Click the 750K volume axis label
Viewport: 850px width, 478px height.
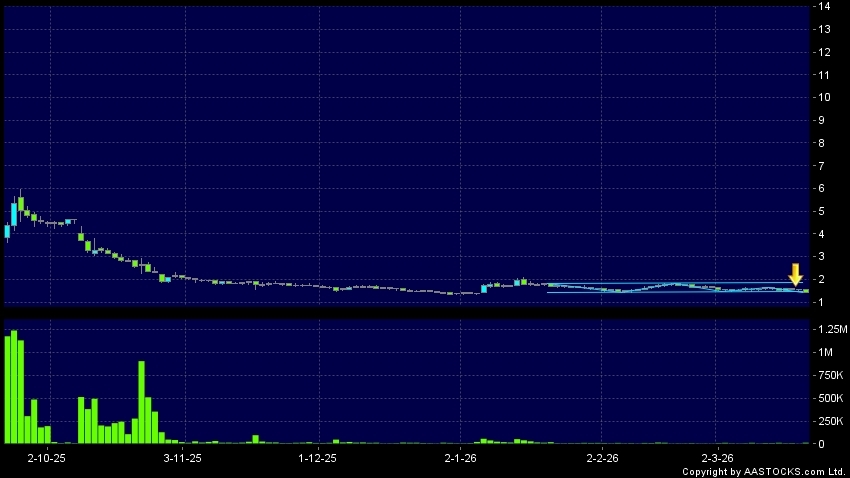pos(828,375)
